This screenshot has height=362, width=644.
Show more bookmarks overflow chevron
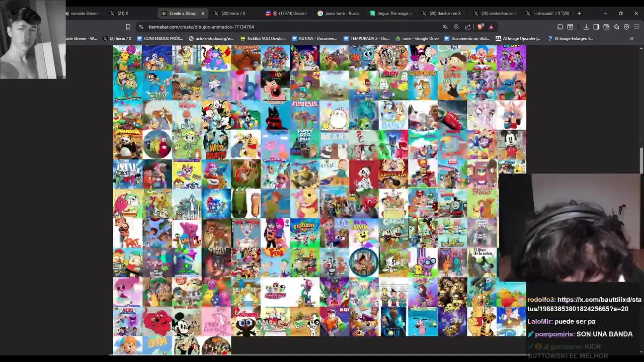(632, 38)
